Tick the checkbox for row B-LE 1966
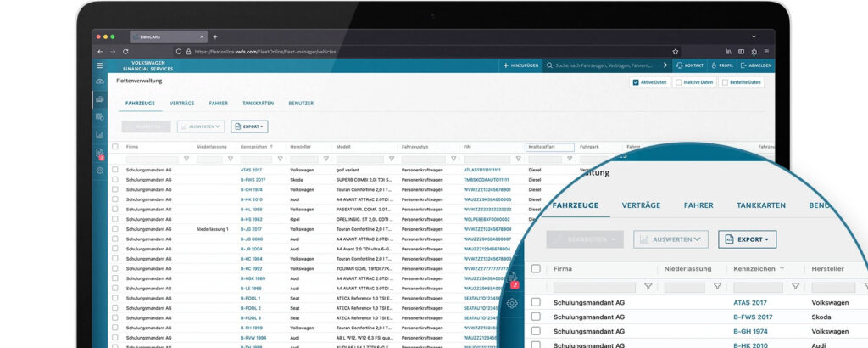The image size is (868, 348). pyautogui.click(x=115, y=288)
